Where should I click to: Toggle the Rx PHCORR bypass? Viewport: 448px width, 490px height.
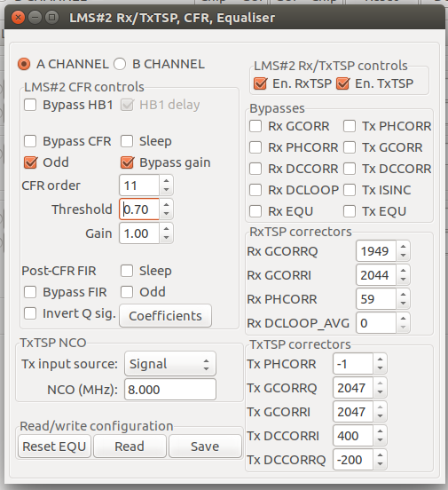(255, 147)
